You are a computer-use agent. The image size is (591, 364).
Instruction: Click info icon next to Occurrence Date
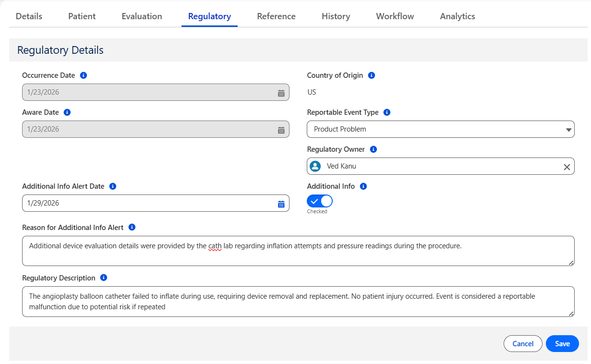coord(84,75)
